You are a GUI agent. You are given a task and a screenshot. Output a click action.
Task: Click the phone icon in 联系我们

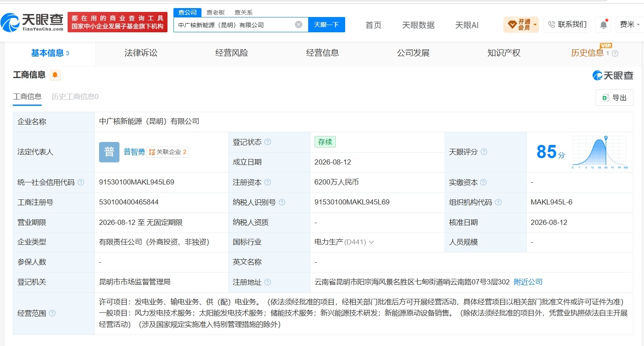552,25
